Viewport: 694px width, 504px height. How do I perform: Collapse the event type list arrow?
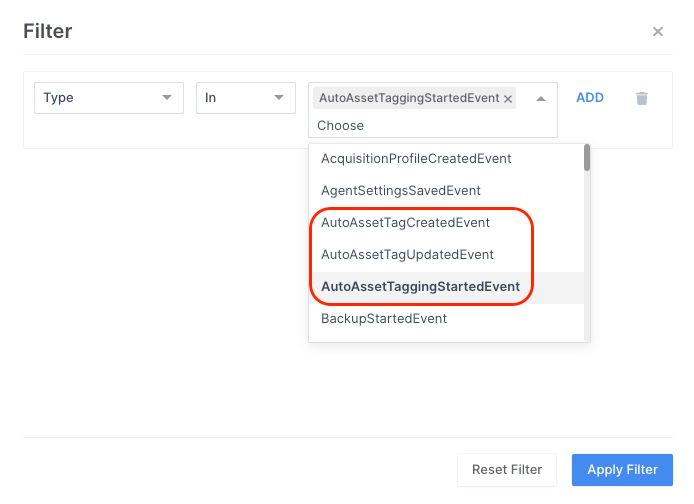pyautogui.click(x=541, y=98)
